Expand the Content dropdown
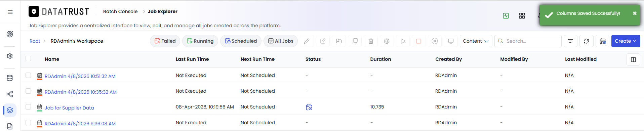Image resolution: width=644 pixels, height=131 pixels. (x=476, y=41)
